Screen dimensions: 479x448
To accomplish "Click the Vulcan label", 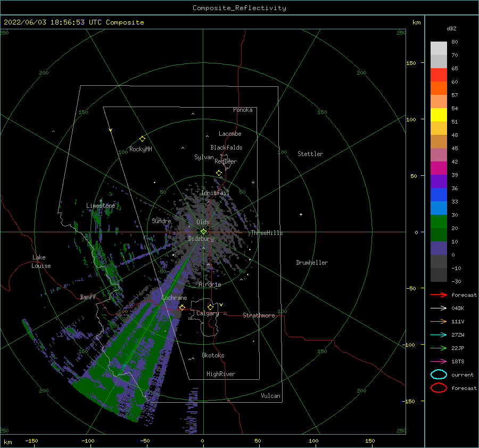I will [270, 396].
